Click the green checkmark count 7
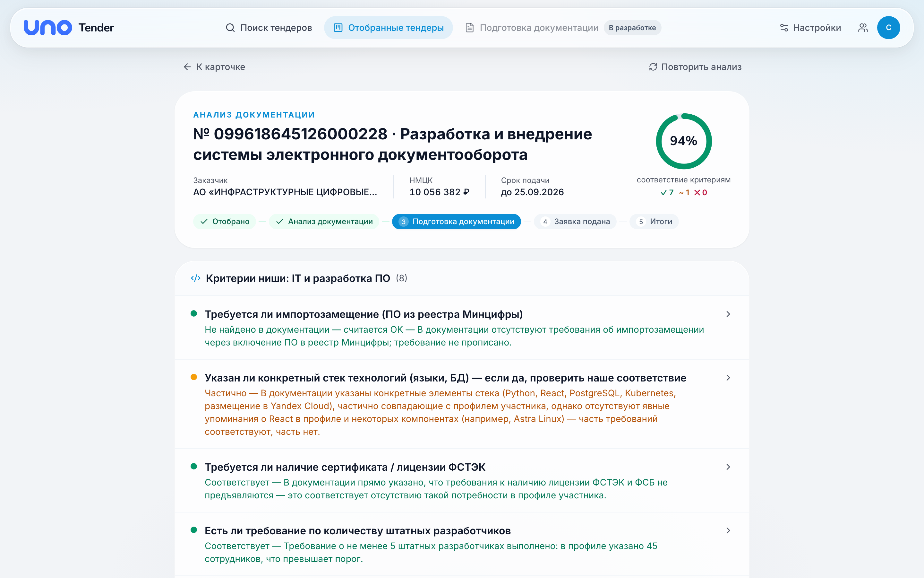924x578 pixels. tap(667, 193)
